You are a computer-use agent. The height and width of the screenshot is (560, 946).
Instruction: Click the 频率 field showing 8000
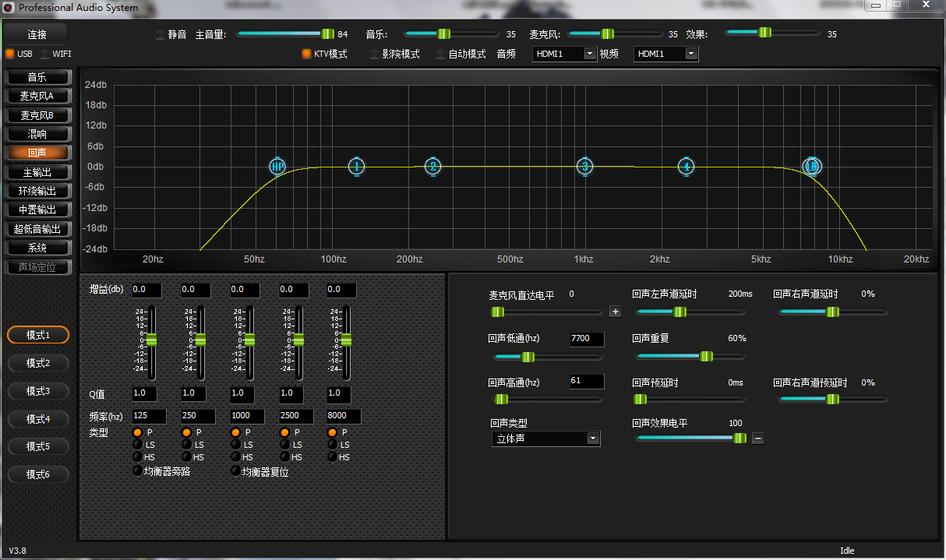(x=344, y=416)
